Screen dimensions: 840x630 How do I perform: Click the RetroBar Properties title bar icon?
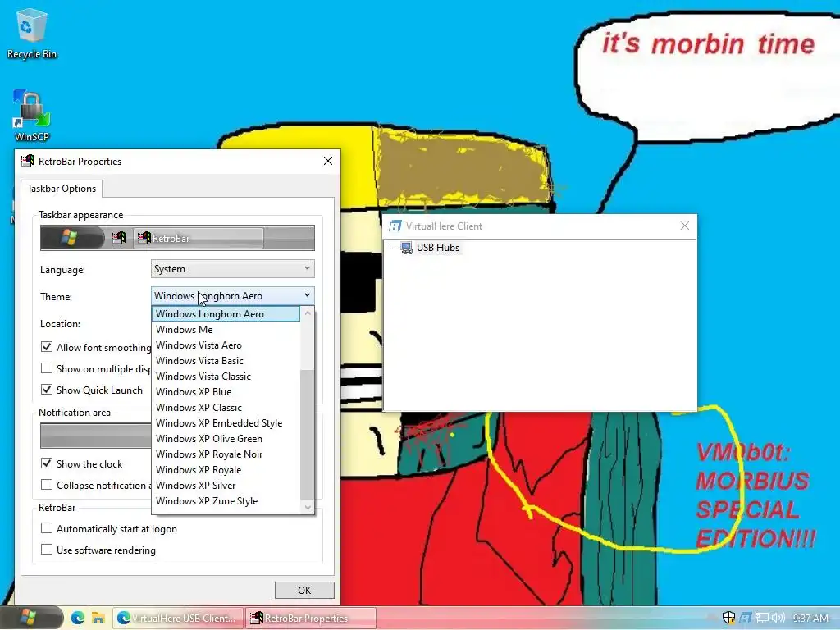pyautogui.click(x=27, y=162)
